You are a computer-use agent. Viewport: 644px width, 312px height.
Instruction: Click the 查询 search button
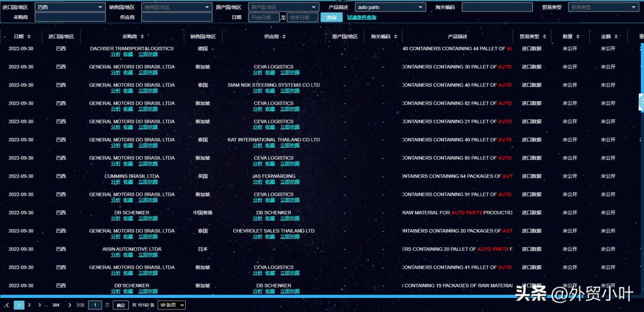click(x=332, y=17)
